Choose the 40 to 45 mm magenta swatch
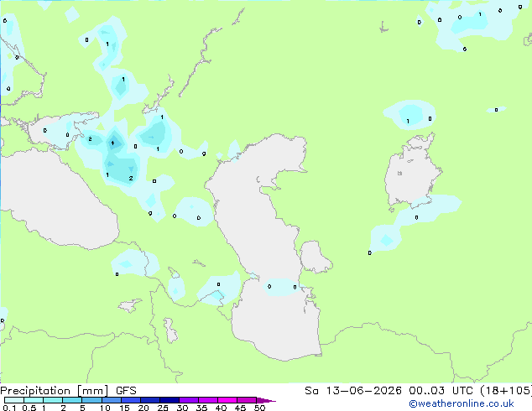The image size is (532, 411). pyautogui.click(x=227, y=400)
